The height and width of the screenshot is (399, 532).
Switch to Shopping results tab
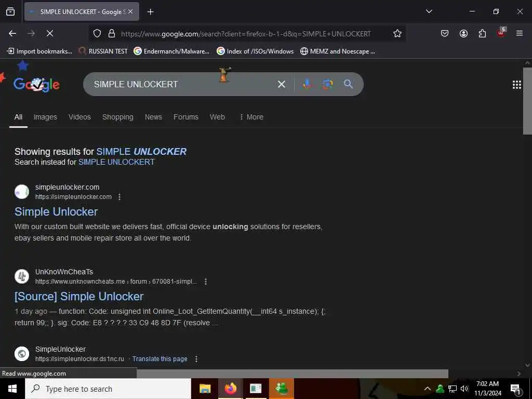coord(118,117)
